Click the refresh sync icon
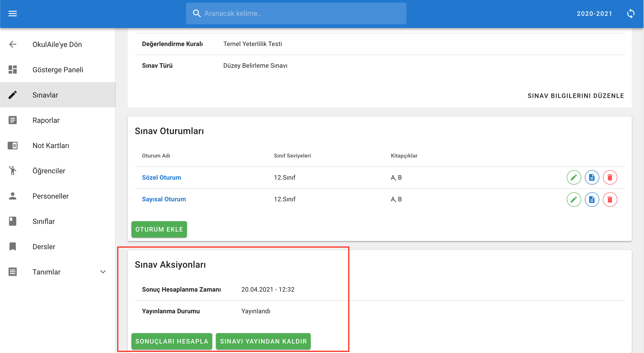 coord(631,14)
